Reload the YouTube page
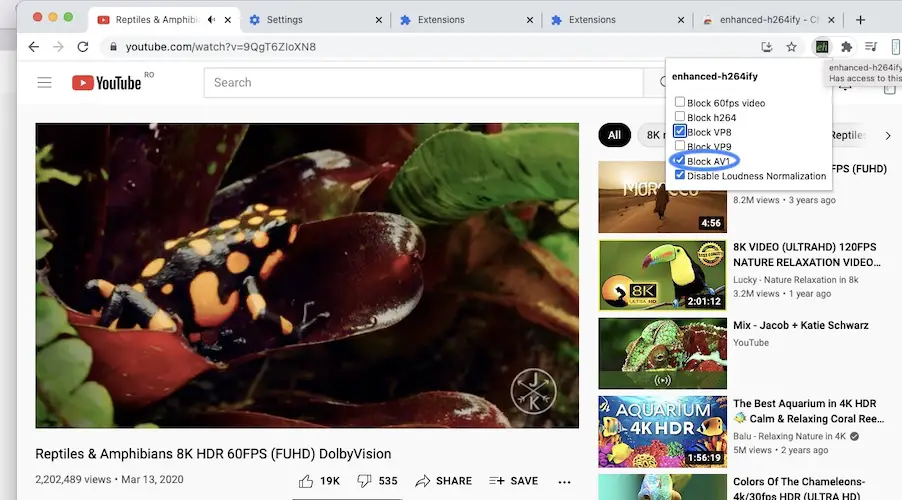This screenshot has height=500, width=902. [83, 47]
